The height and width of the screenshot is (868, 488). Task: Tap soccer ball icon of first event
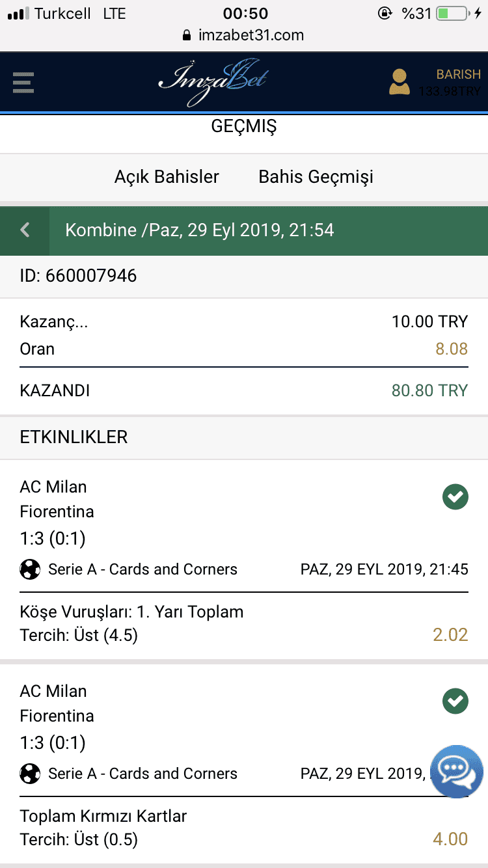pyautogui.click(x=30, y=569)
